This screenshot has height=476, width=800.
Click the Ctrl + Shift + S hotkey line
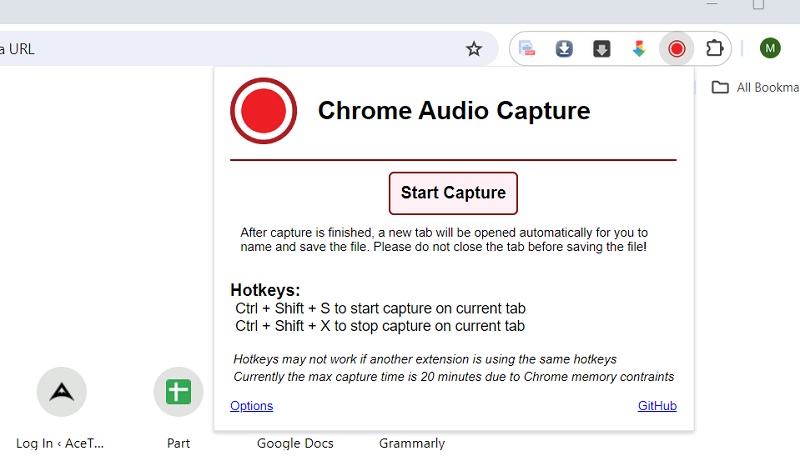tap(380, 308)
